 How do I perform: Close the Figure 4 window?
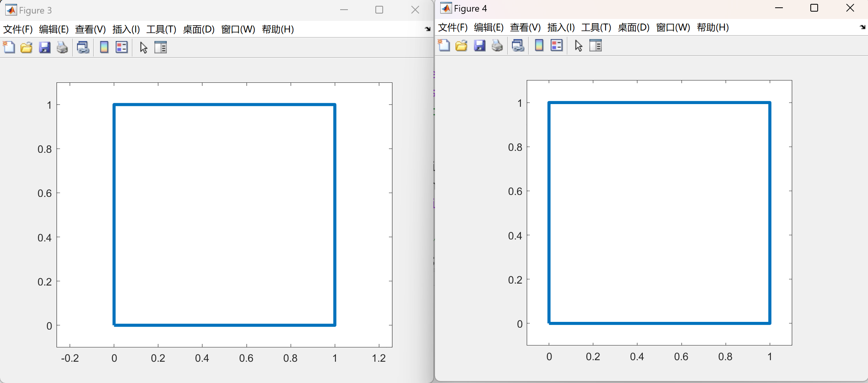pos(850,8)
